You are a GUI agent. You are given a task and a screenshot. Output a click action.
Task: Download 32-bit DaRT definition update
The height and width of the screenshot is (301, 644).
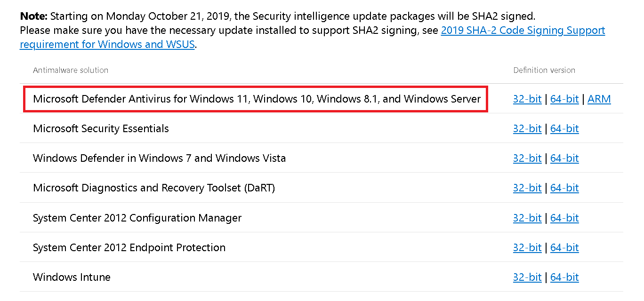527,188
